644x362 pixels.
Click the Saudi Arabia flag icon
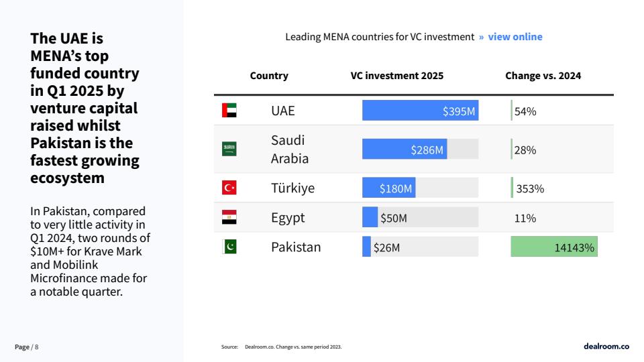click(229, 149)
